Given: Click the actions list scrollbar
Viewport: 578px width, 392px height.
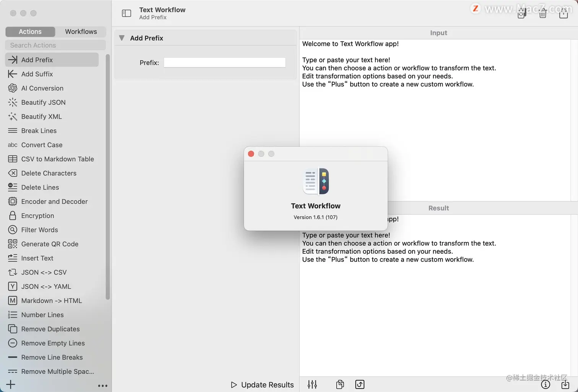Looking at the screenshot, I should pyautogui.click(x=108, y=177).
